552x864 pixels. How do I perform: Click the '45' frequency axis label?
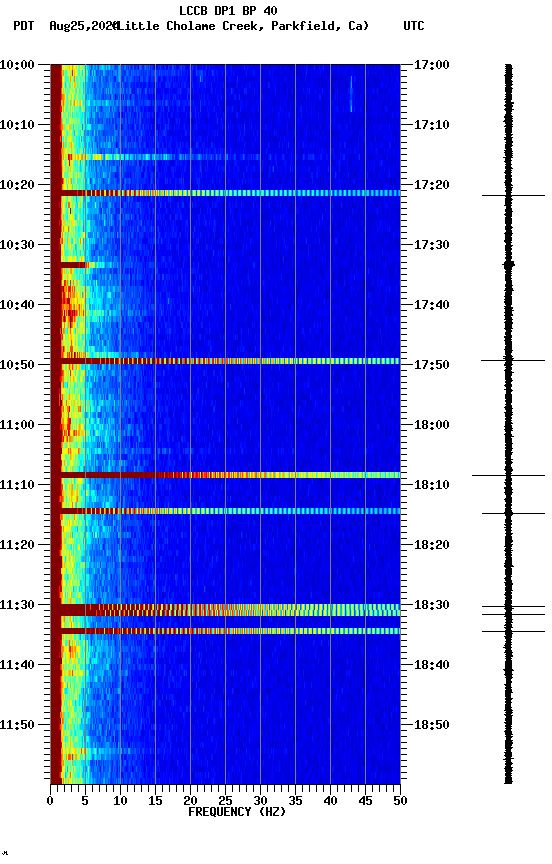coord(365,801)
